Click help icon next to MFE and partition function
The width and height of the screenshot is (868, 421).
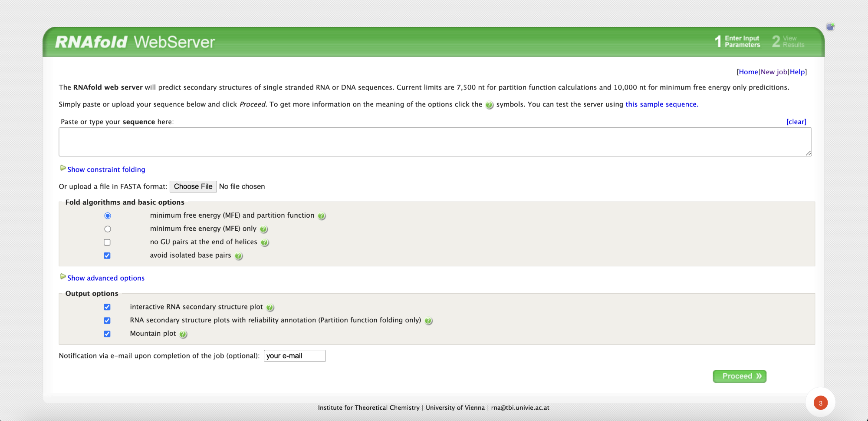[x=322, y=216]
